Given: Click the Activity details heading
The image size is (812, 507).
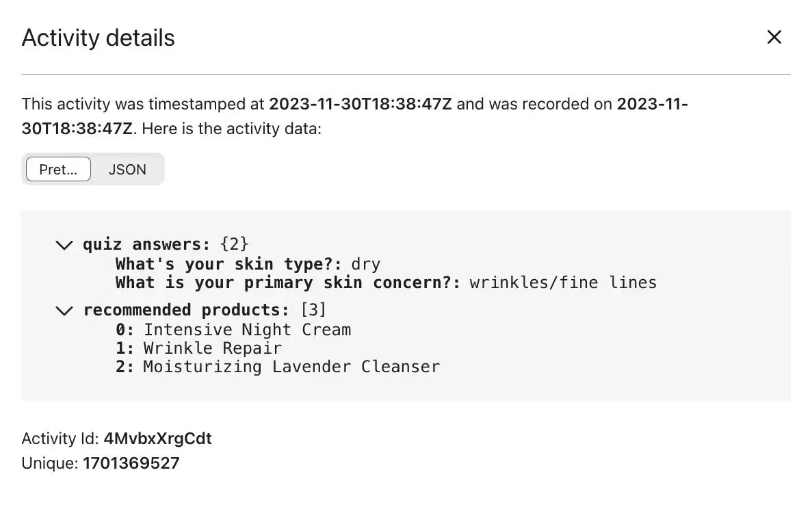Looking at the screenshot, I should coord(98,38).
